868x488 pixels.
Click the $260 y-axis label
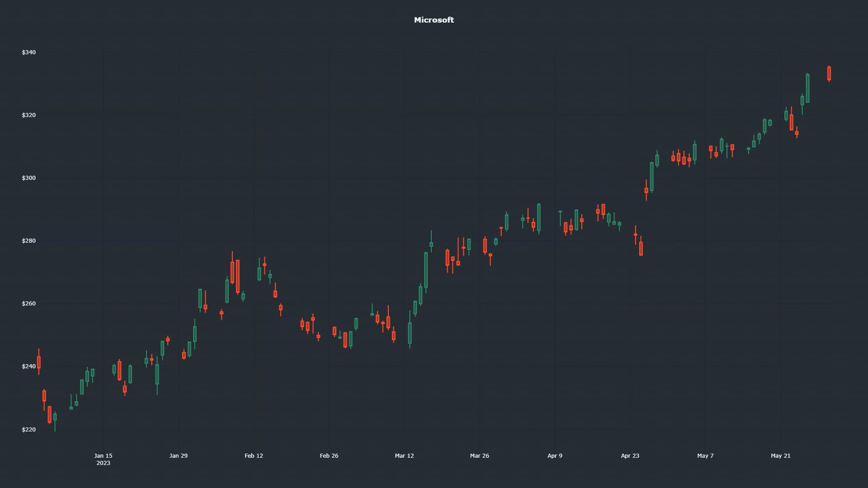point(28,304)
